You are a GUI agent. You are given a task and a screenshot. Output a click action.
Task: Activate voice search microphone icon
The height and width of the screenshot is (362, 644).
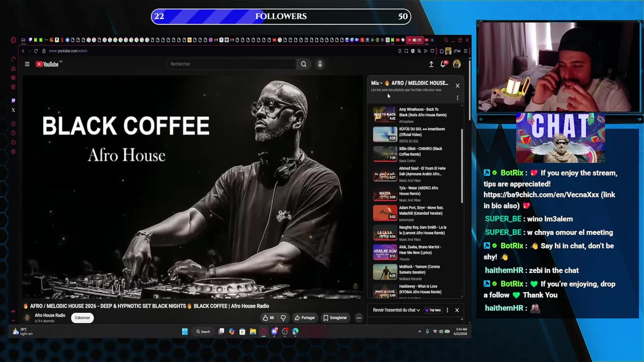pyautogui.click(x=319, y=64)
